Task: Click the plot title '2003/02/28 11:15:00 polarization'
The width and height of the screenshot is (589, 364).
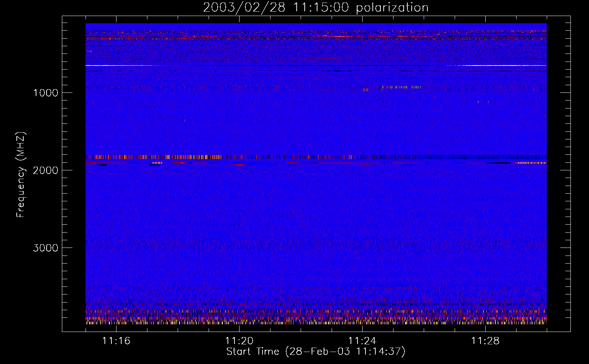Action: pos(316,8)
